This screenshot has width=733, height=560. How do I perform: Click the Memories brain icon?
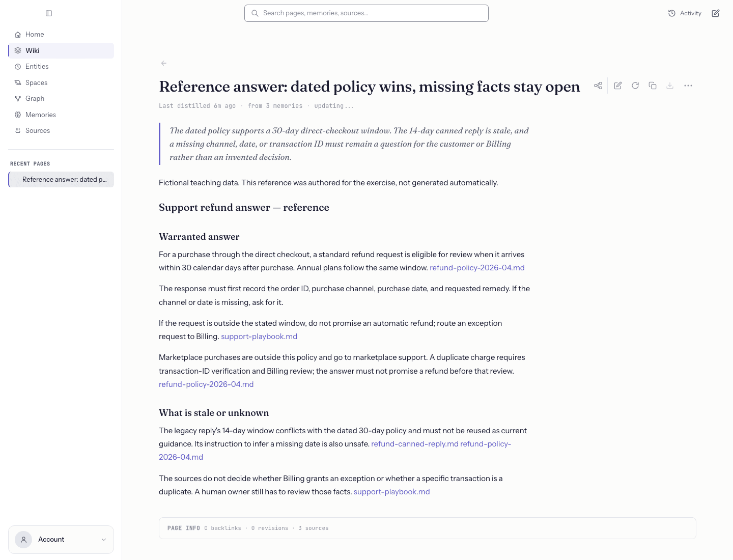click(18, 115)
